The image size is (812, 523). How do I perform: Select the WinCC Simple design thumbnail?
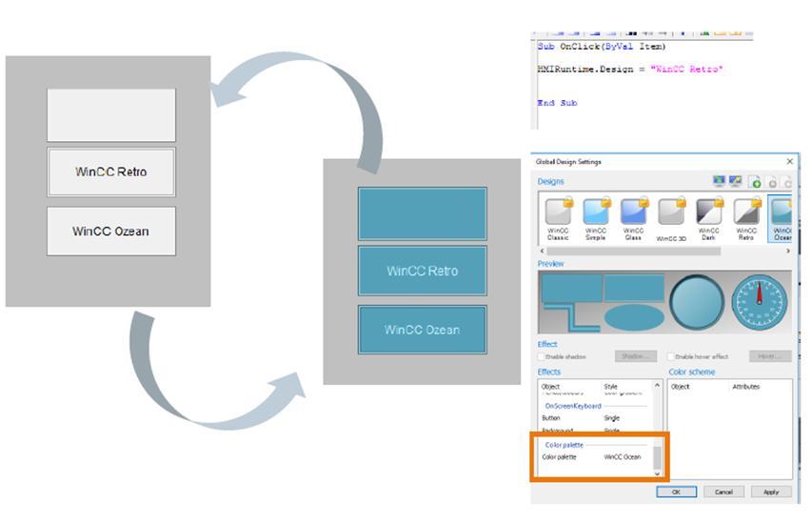pos(596,218)
